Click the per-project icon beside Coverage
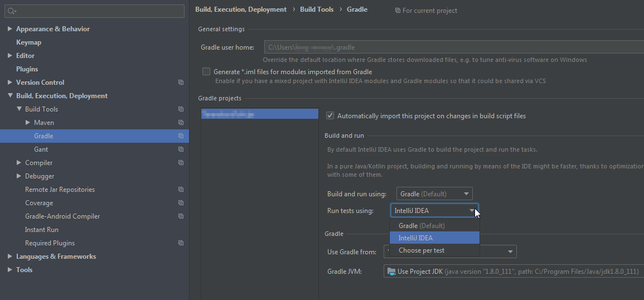644x300 pixels. [x=181, y=203]
